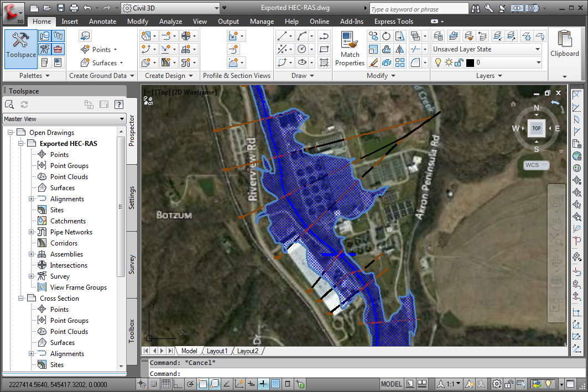
Task: Click the Intersection creation icon in Create Design
Action: pyautogui.click(x=186, y=36)
